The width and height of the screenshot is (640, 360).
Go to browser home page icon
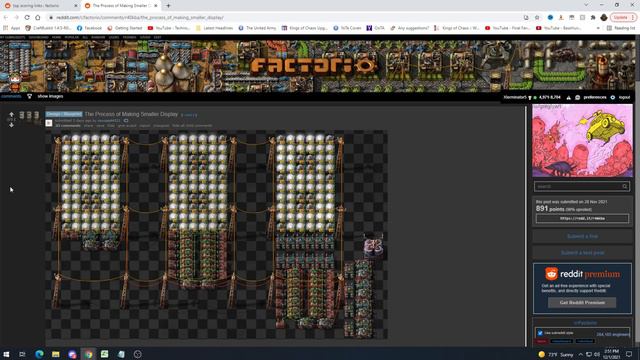click(38, 18)
